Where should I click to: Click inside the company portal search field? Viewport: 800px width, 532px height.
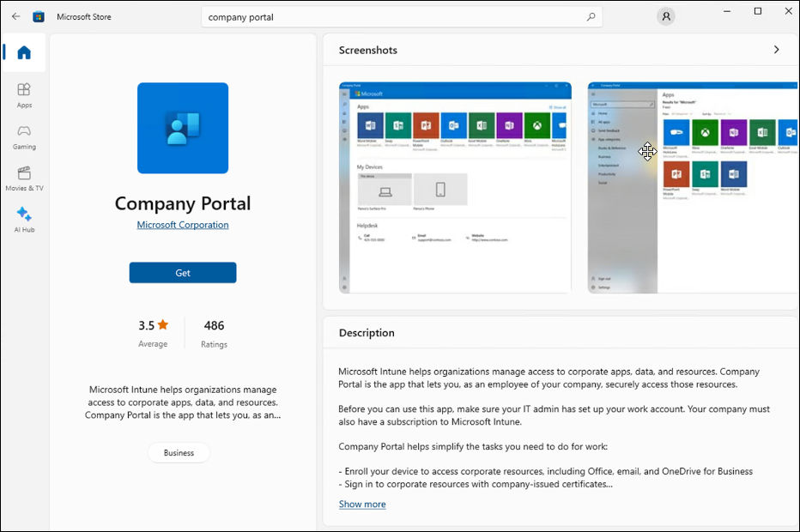[x=386, y=15]
